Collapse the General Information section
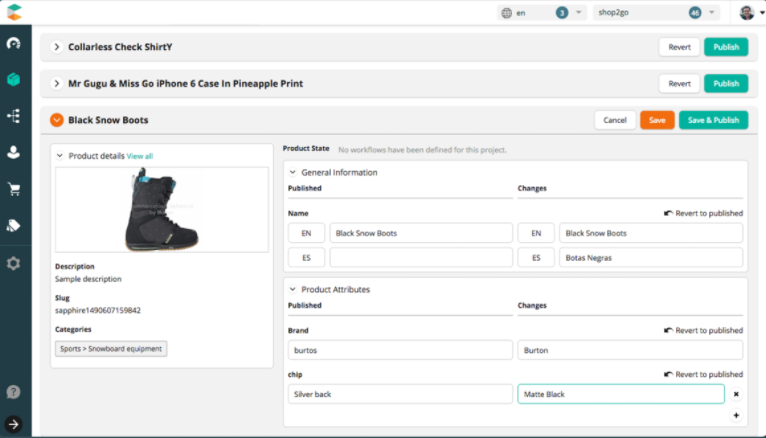The image size is (766, 438). coord(292,172)
